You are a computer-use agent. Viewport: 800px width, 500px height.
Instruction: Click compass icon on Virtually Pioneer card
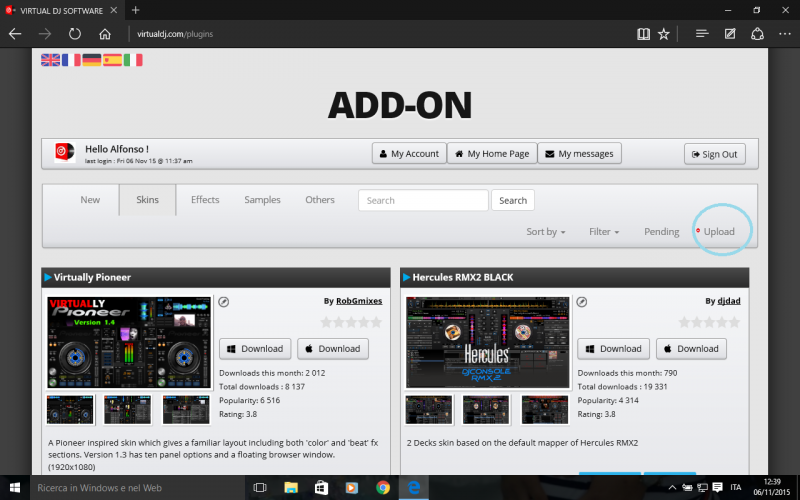[x=223, y=302]
